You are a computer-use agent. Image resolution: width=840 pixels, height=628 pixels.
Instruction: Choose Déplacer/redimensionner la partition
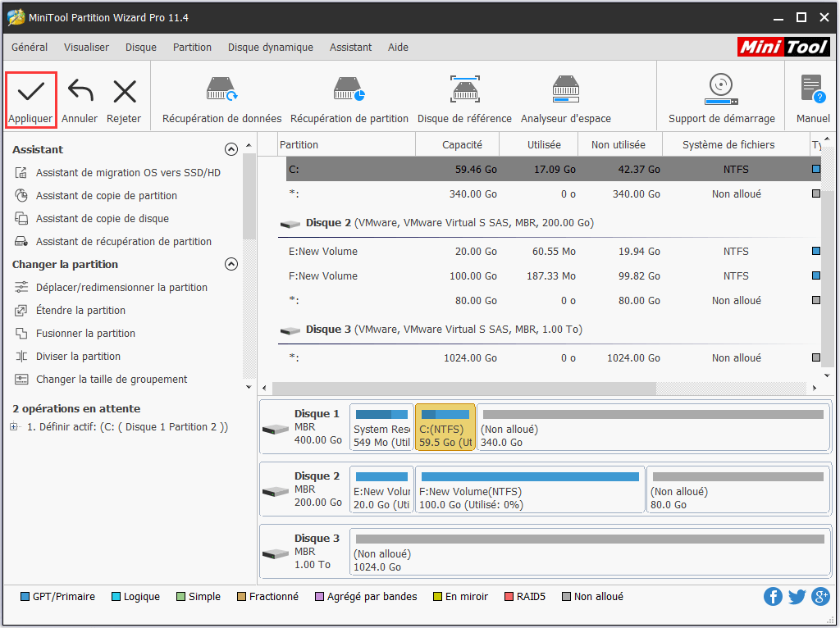[121, 288]
